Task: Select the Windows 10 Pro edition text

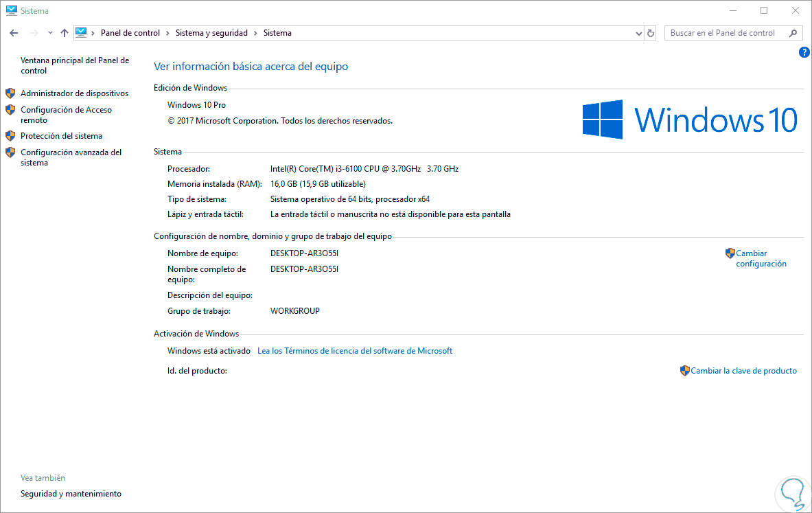Action: pos(196,104)
